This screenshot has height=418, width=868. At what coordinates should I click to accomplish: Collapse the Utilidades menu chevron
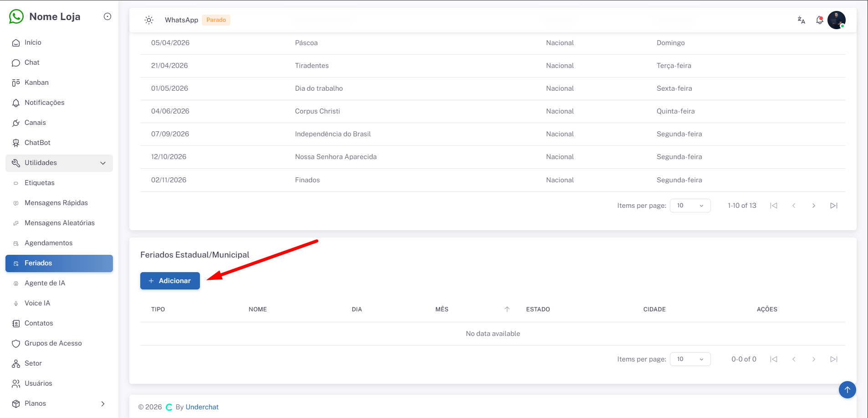click(x=103, y=163)
